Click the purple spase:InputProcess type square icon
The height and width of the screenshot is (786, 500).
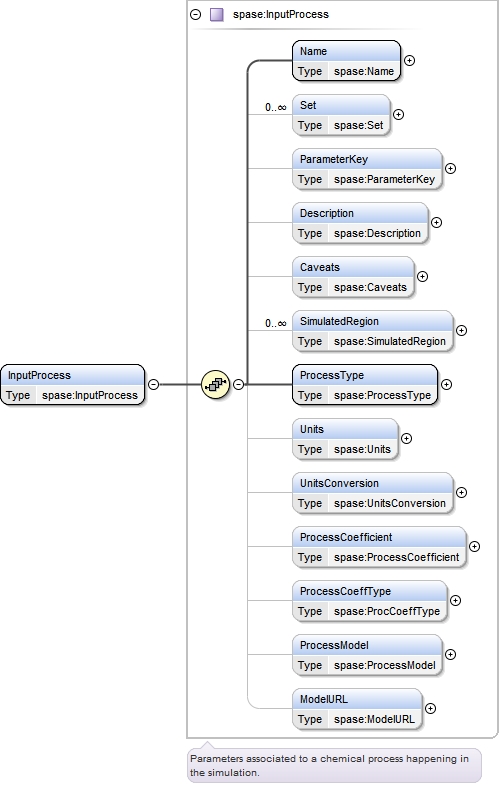pos(217,15)
